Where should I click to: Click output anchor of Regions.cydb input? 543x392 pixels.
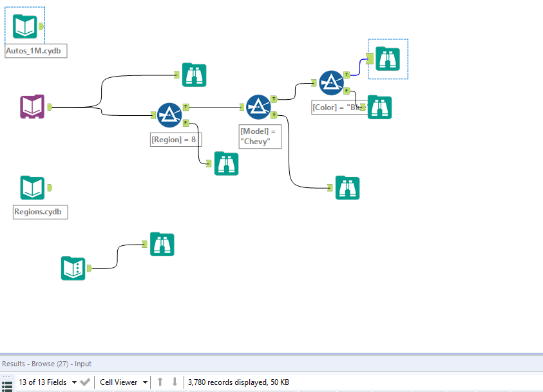click(50, 188)
